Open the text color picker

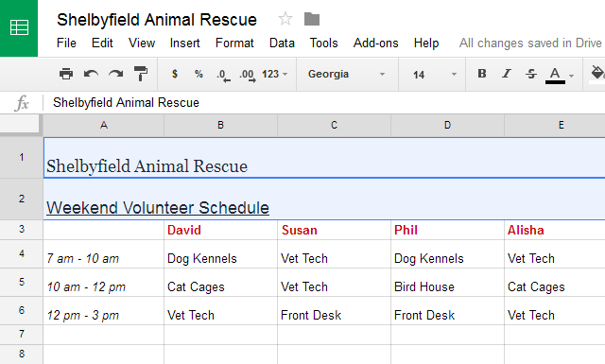[560, 74]
